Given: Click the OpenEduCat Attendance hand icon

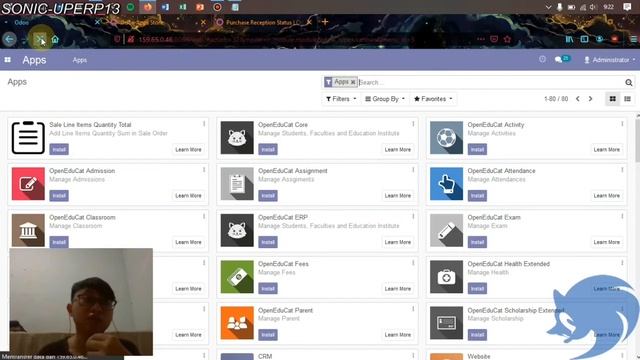Looking at the screenshot, I should click(447, 184).
